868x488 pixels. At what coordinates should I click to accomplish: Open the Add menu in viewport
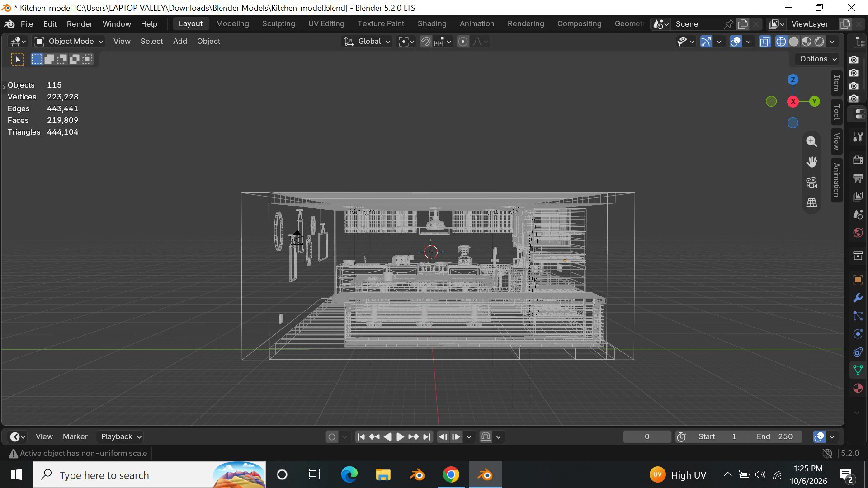pyautogui.click(x=180, y=42)
